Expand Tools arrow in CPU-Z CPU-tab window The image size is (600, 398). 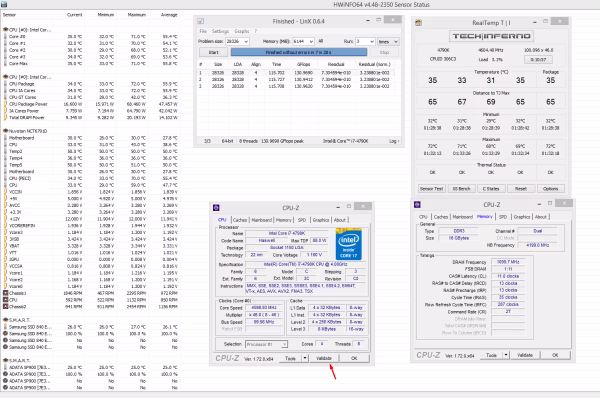tap(305, 358)
